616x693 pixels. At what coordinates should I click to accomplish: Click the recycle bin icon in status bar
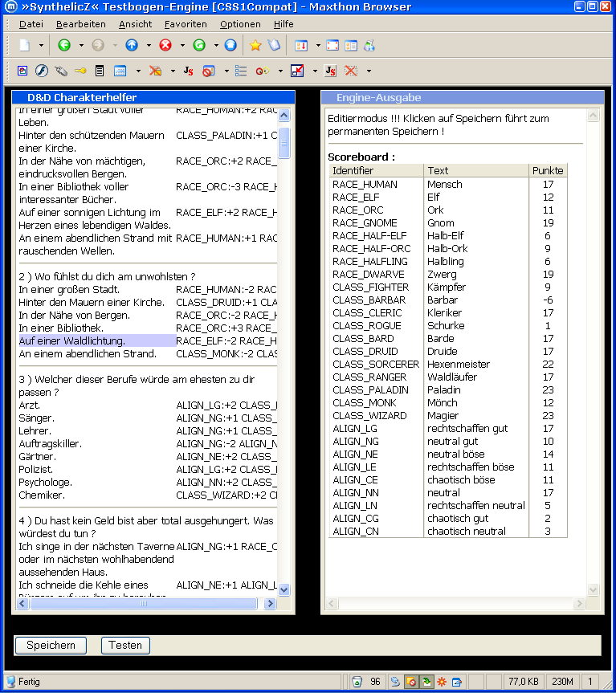click(x=357, y=682)
